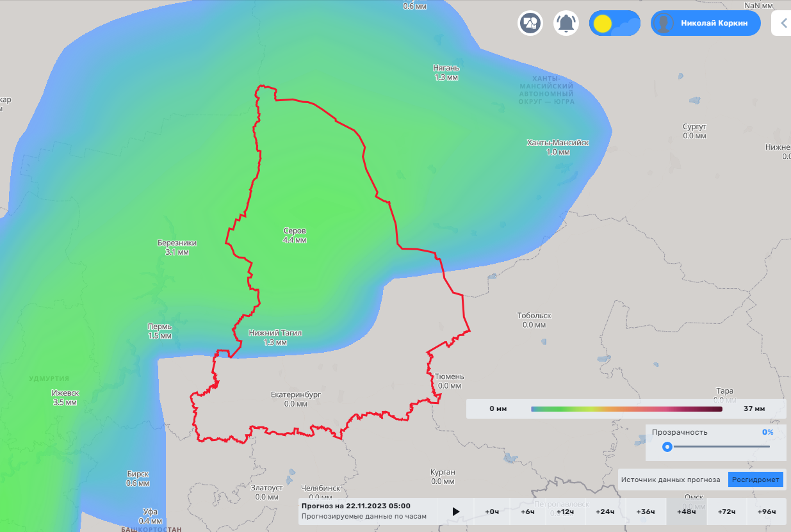Click the Тара city label

coord(724,391)
